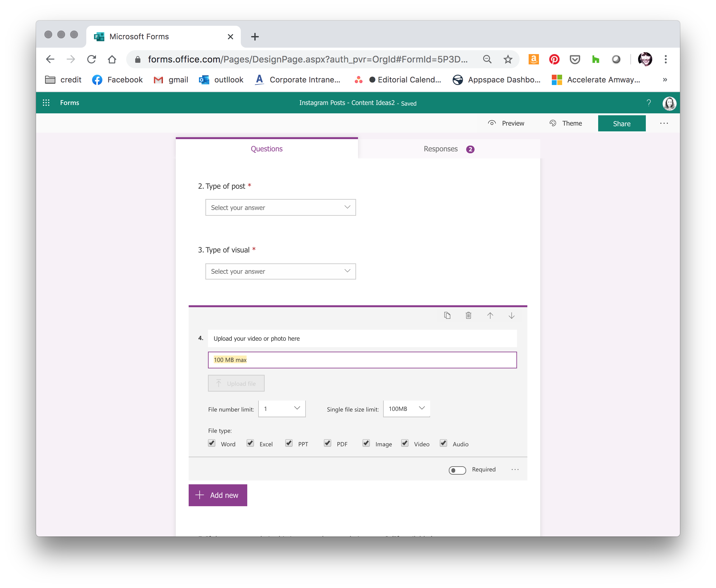Open Type of post answer dropdown
Image resolution: width=716 pixels, height=588 pixels.
click(280, 207)
